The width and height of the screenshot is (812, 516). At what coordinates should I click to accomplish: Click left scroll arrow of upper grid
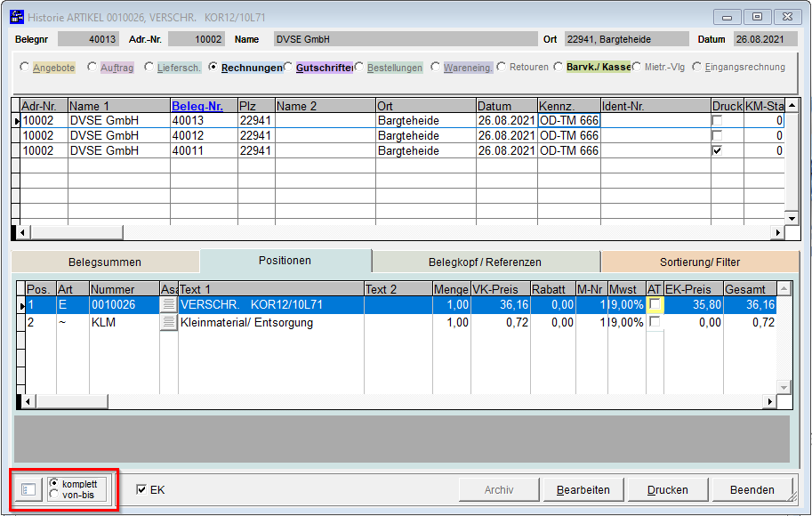point(22,232)
